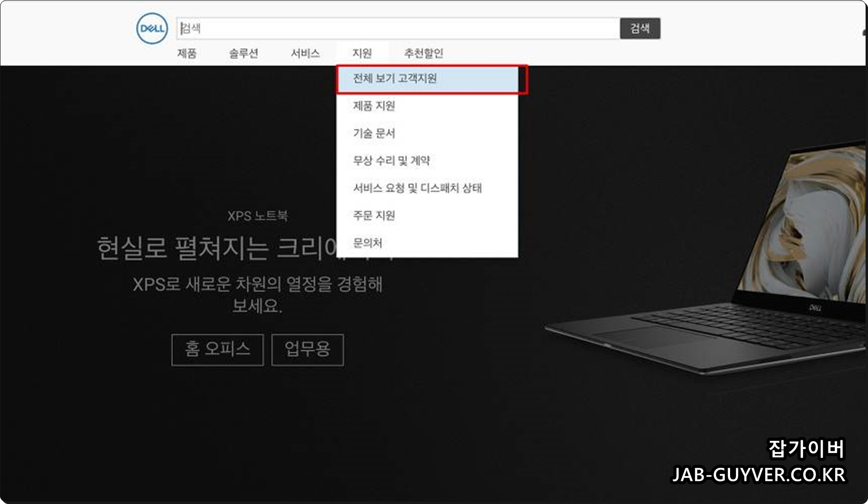
Task: Open the 솔루션 menu
Action: [x=244, y=53]
